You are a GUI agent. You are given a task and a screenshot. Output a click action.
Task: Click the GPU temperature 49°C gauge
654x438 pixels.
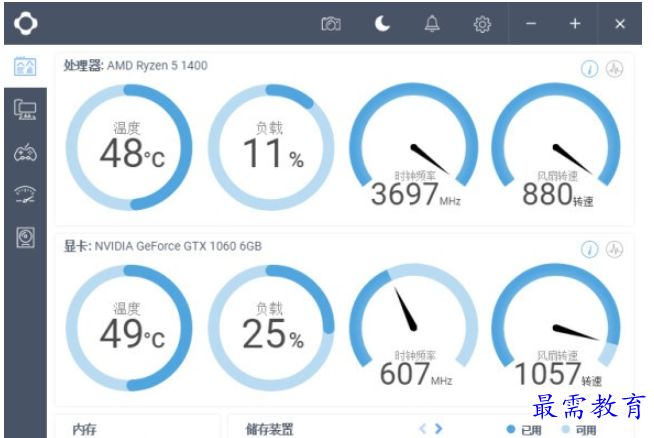(x=129, y=328)
